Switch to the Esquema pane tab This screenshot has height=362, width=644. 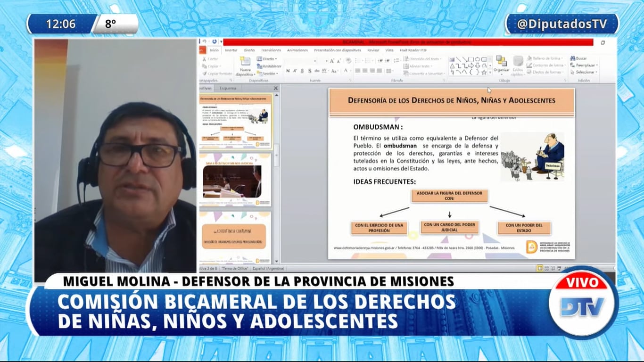pyautogui.click(x=228, y=88)
